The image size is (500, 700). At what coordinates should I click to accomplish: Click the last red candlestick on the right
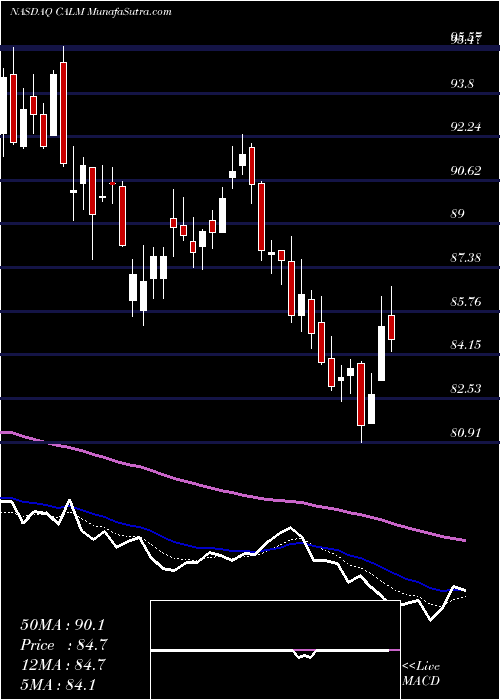pos(392,327)
